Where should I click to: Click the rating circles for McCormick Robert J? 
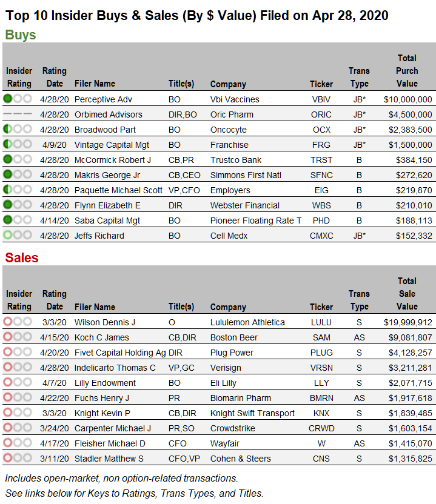tap(17, 159)
